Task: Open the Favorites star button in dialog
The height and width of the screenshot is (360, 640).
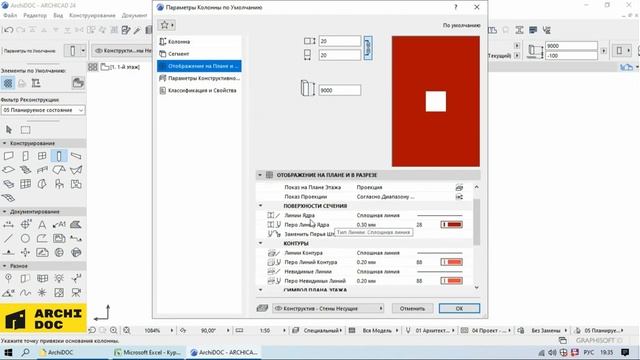Action: click(167, 25)
